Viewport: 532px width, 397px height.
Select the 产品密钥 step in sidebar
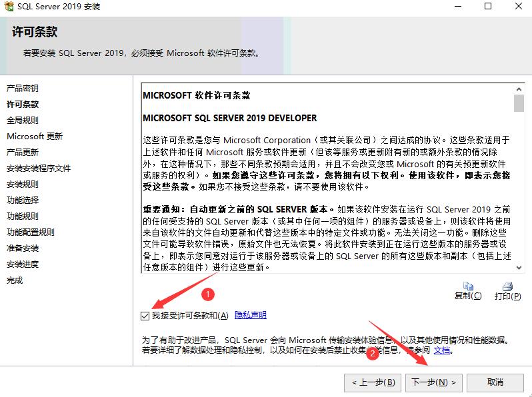click(23, 89)
